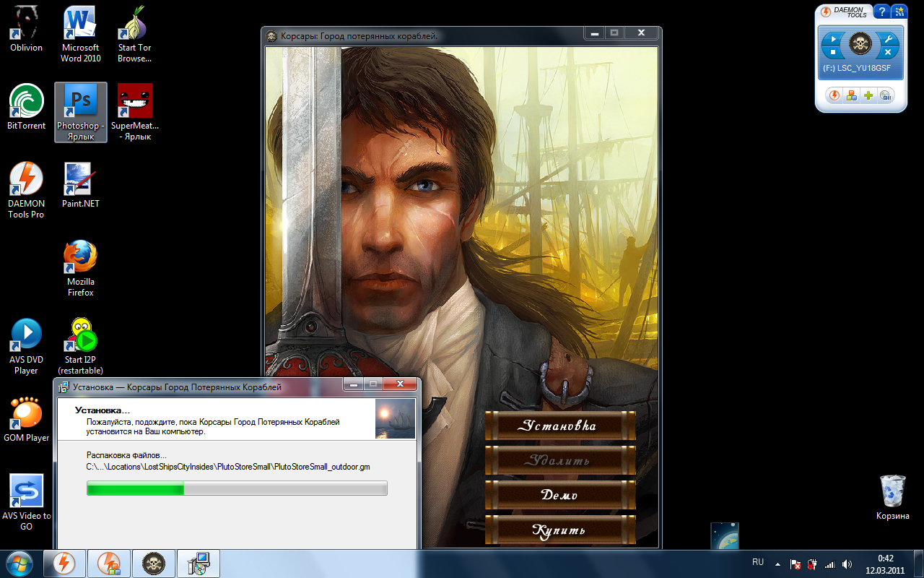Click the gadget RSS star icon
Screen dimensions: 924x578
(899, 12)
